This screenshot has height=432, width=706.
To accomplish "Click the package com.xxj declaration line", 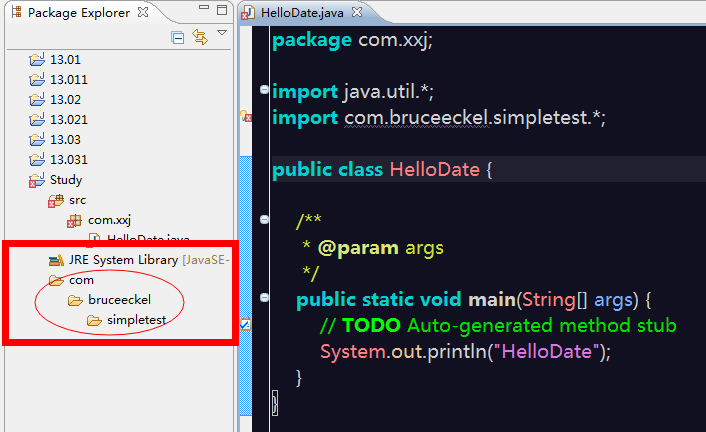I will [x=353, y=40].
